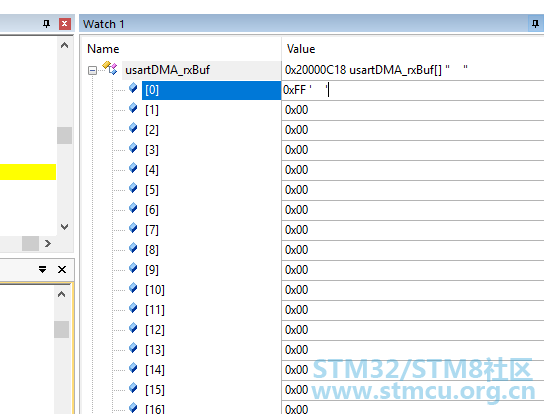Collapse the usartDMA_rxBuf tree node

pyautogui.click(x=92, y=70)
